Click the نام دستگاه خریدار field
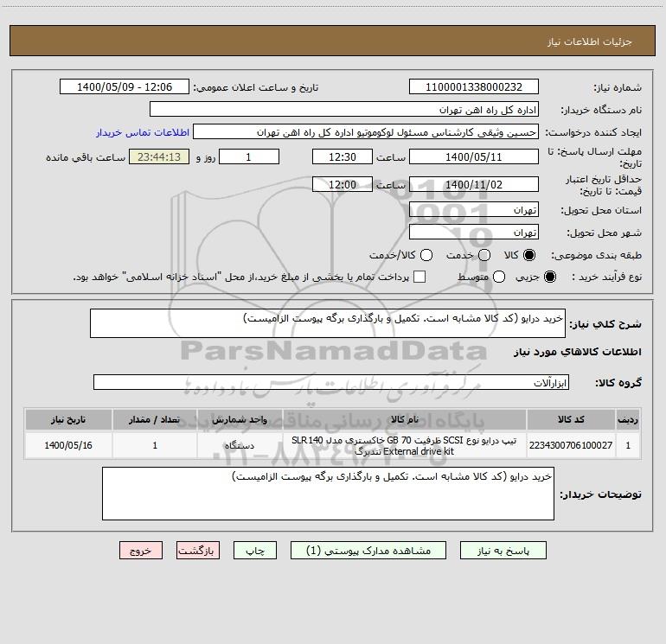 coord(344,109)
